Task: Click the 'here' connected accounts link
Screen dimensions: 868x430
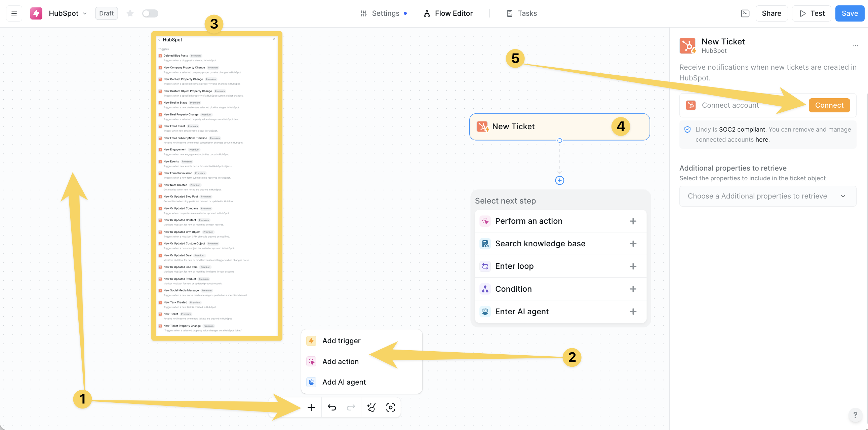Action: [x=761, y=140]
